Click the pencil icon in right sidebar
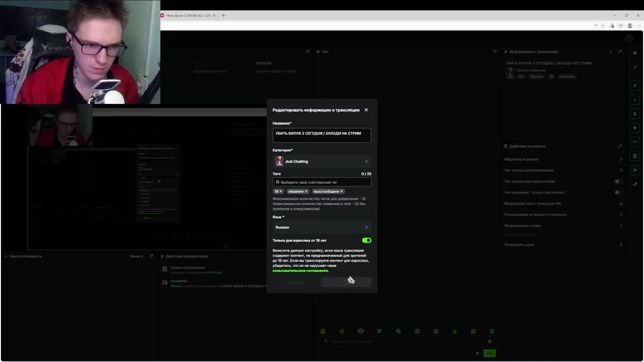The image size is (644, 362). 635,67
